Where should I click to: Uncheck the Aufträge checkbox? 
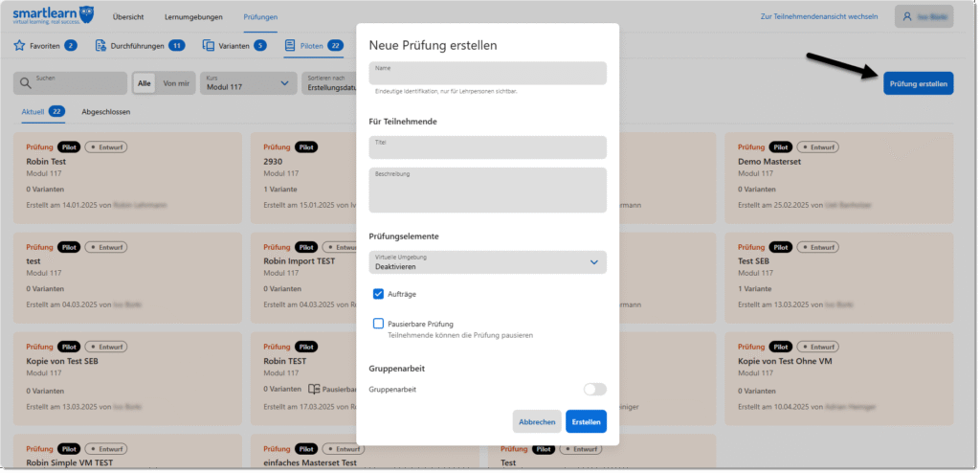click(x=379, y=294)
